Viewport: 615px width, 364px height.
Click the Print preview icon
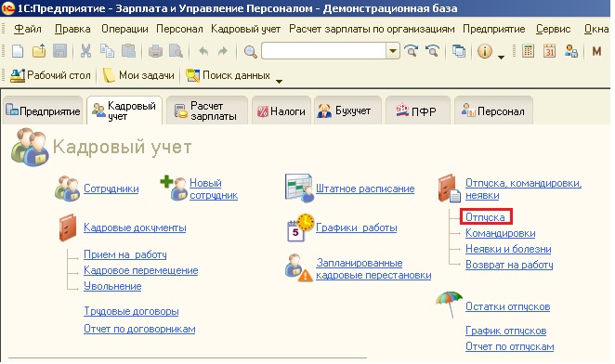pos(176,51)
